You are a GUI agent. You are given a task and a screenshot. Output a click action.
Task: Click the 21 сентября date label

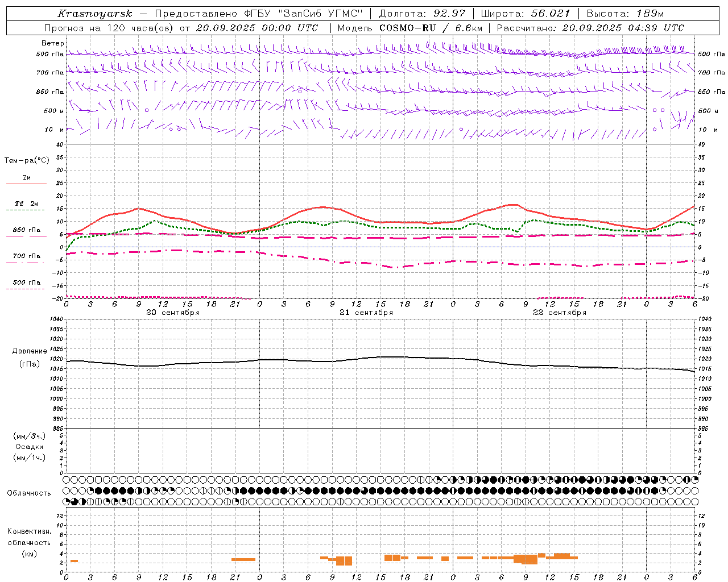point(366,313)
